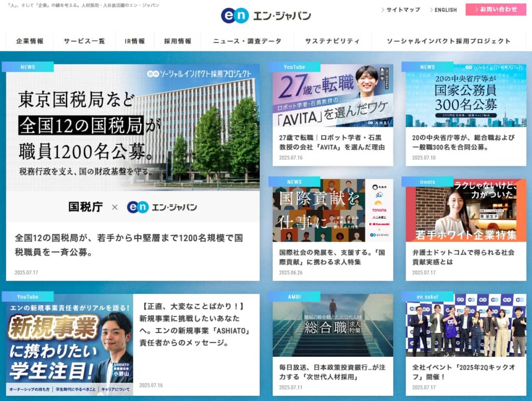
Task: Read the 全国12の国税局が headline article
Action: tap(129, 245)
